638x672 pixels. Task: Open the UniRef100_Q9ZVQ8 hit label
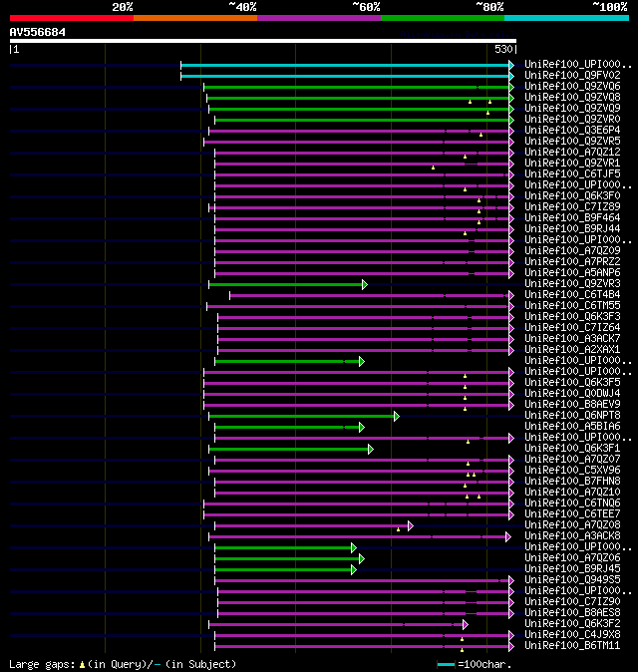(572, 98)
